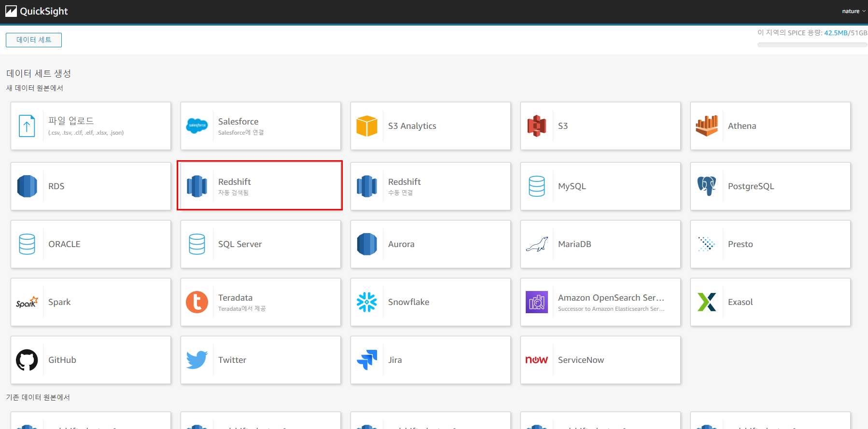Viewport: 868px width, 429px height.
Task: Click the Teradata orange icon
Action: point(197,302)
